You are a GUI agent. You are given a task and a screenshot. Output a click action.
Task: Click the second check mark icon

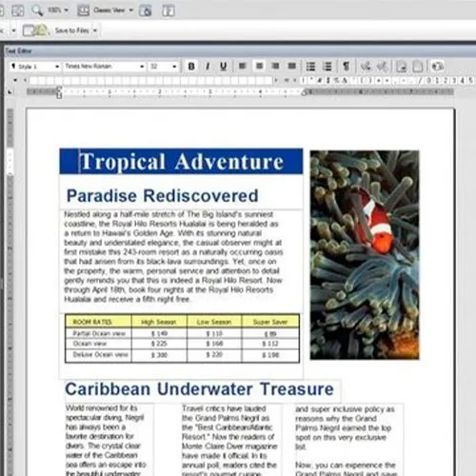[383, 67]
